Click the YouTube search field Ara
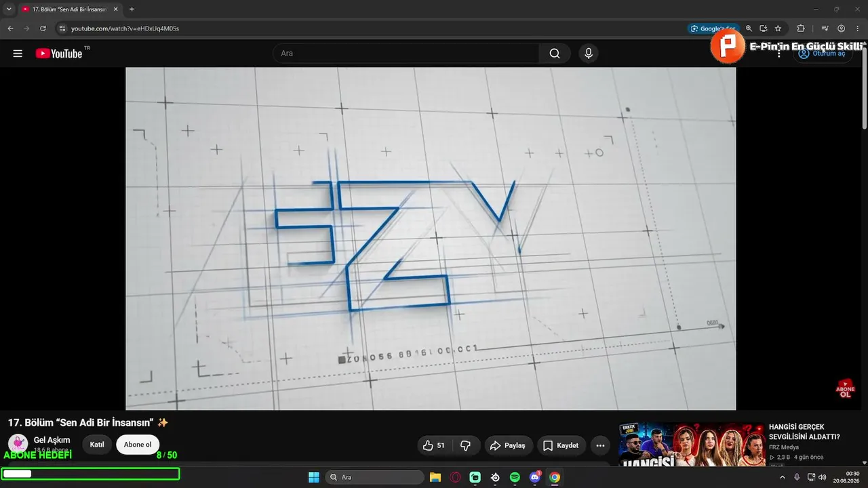Screen dimensions: 868x488 (x=406, y=54)
